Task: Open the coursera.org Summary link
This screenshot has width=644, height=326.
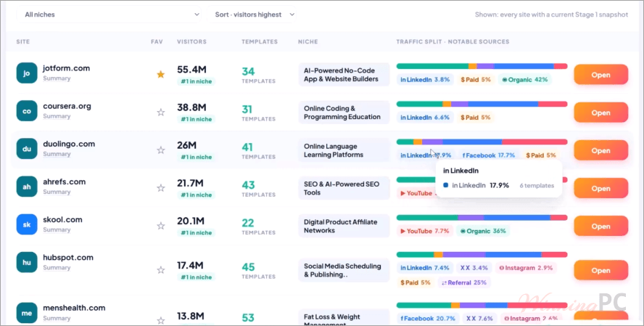Action: (x=57, y=116)
